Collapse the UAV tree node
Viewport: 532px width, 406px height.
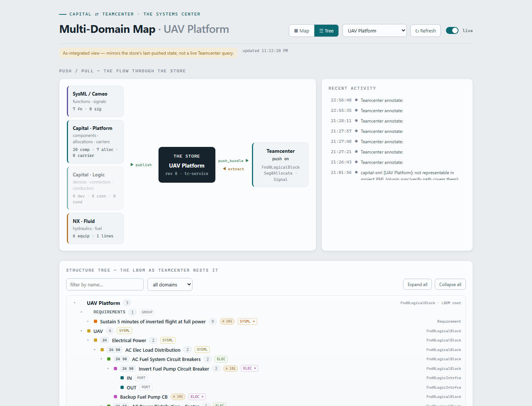coord(81,331)
